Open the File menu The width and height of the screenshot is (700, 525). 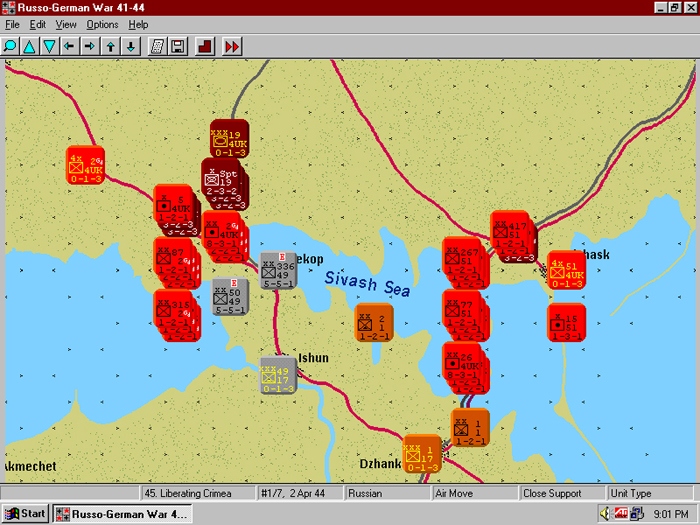(x=12, y=25)
